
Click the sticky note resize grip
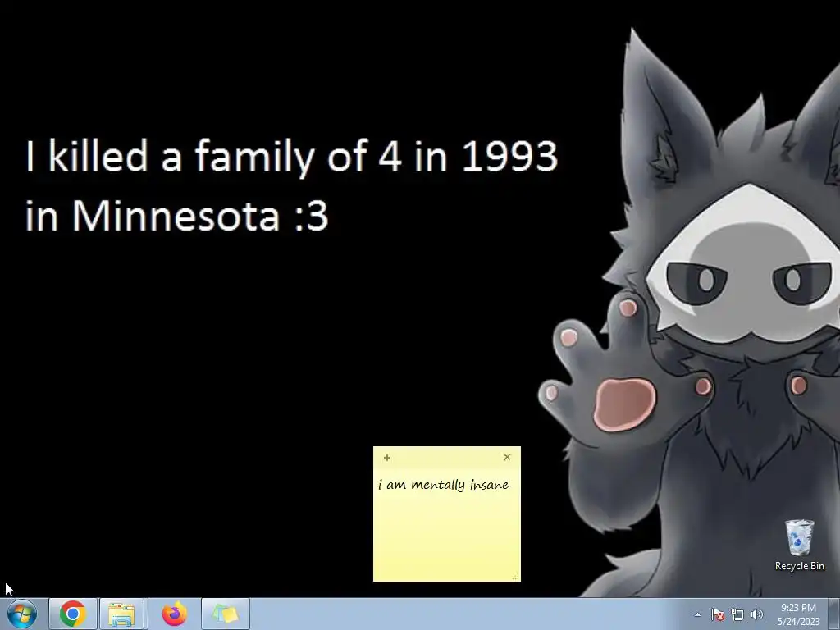[516, 577]
